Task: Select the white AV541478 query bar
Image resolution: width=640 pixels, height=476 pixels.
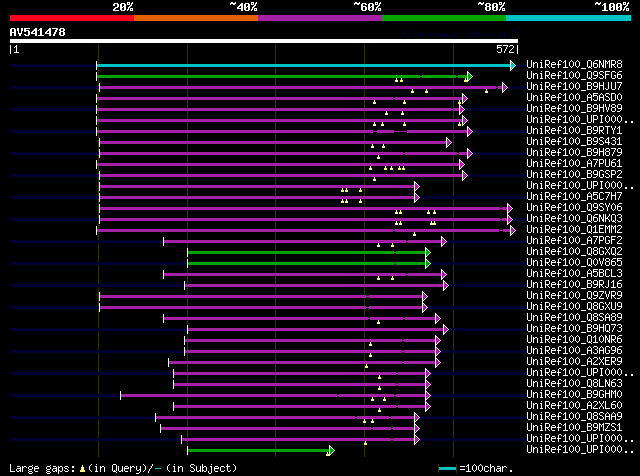Action: [264, 41]
